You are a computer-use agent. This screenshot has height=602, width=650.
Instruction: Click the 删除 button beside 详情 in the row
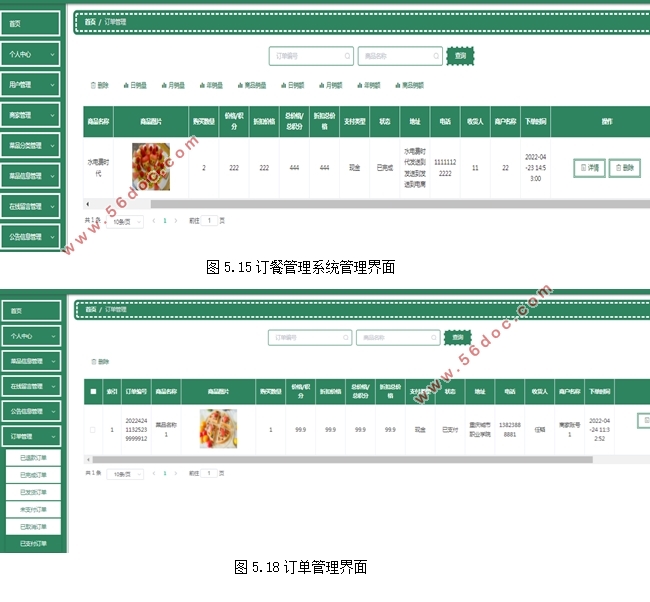point(624,168)
